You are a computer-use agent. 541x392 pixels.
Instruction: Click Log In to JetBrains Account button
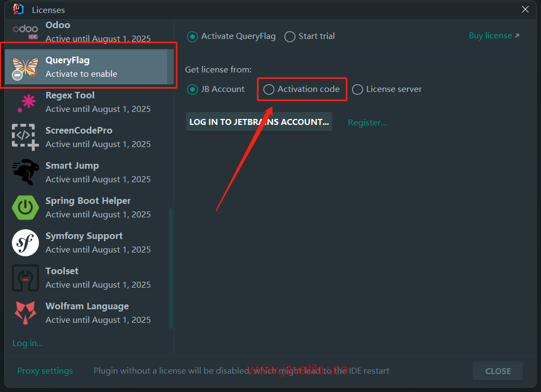(259, 122)
